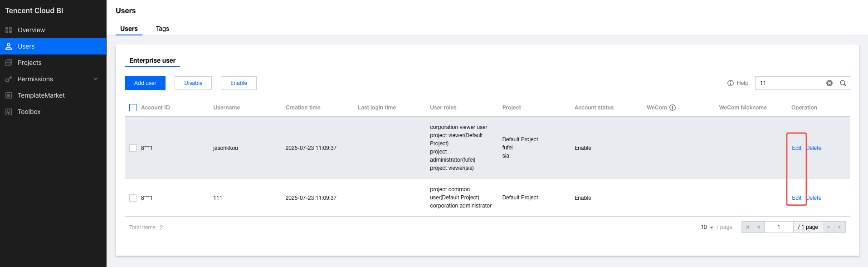Image resolution: width=868 pixels, height=267 pixels.
Task: Click the Toolbox icon in sidebar
Action: (9, 112)
